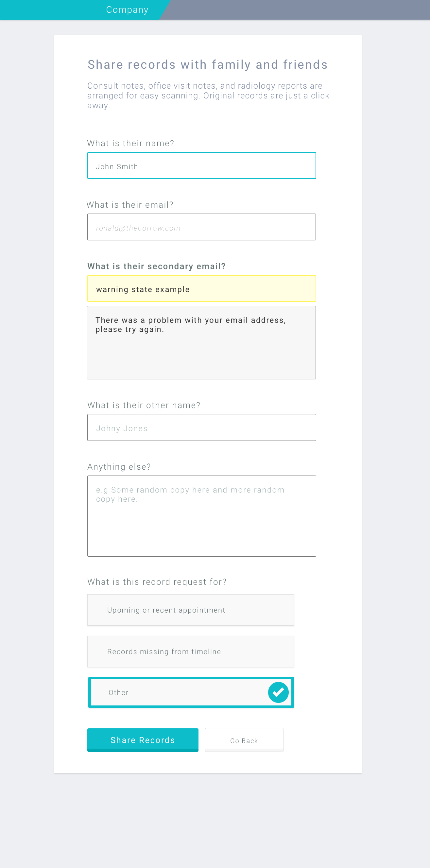
Task: Toggle the selected Other option
Action: (191, 692)
